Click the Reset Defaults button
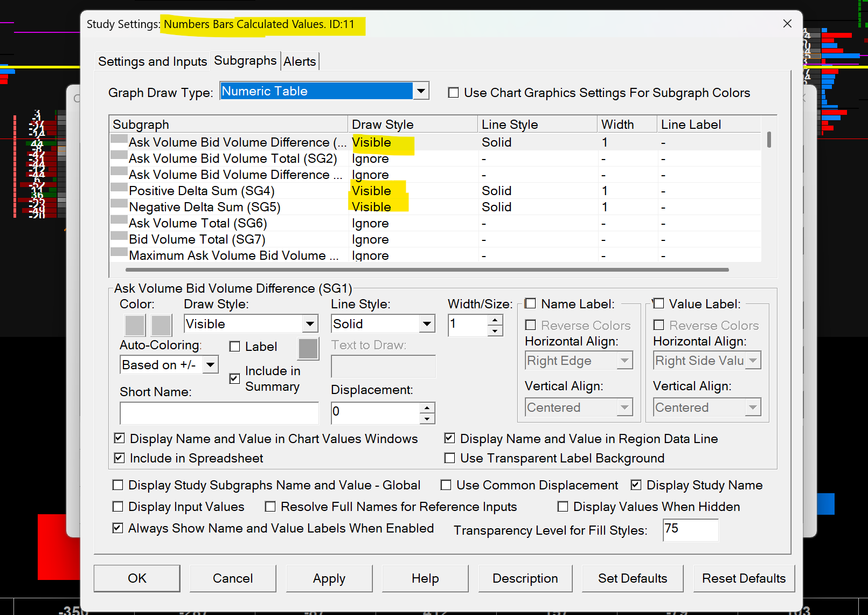This screenshot has height=615, width=868. coord(744,578)
